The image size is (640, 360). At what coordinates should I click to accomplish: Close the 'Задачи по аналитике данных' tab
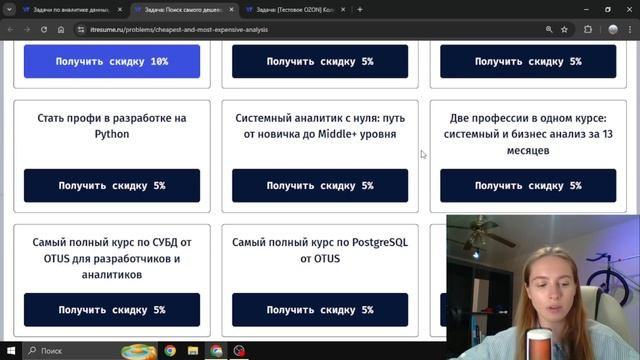(x=120, y=9)
